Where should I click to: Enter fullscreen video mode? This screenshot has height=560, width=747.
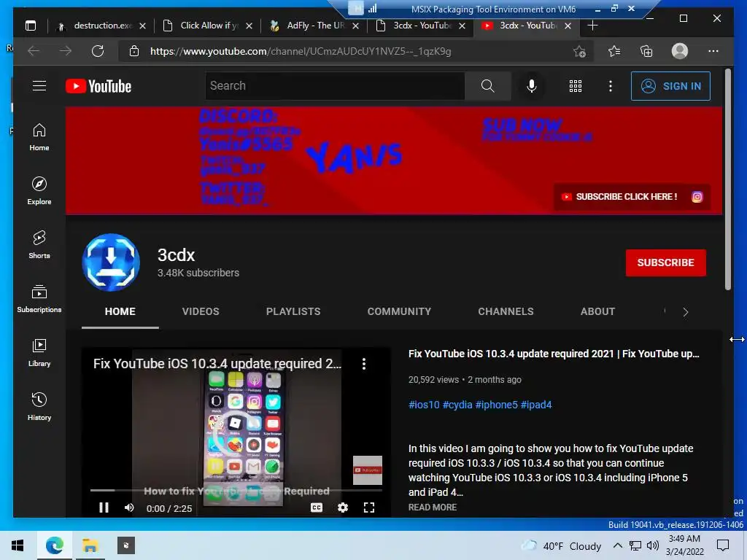368,507
